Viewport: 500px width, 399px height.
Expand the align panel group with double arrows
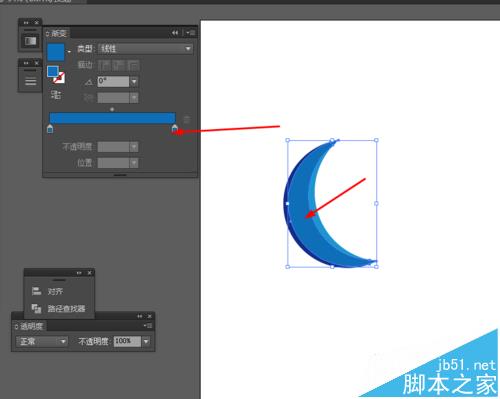click(79, 273)
